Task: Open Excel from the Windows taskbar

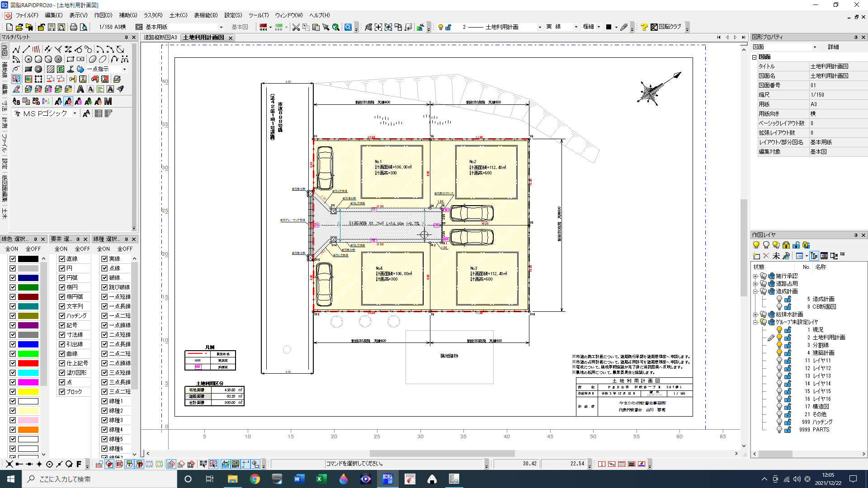Action: coord(321,479)
